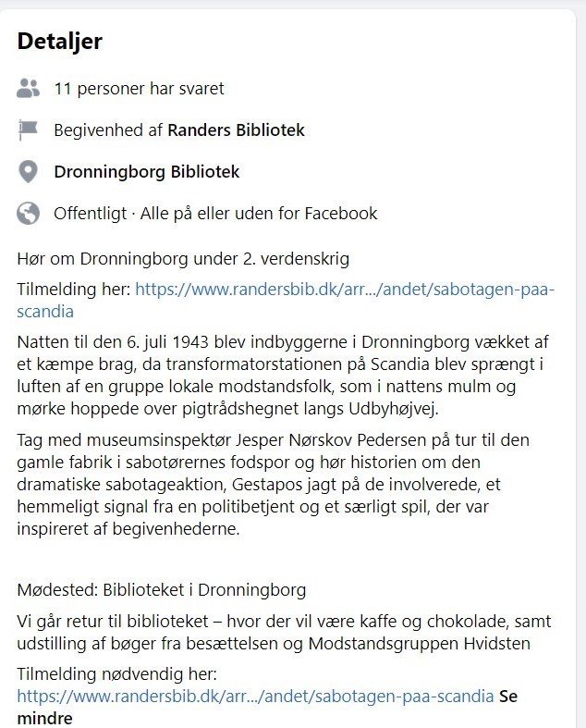Click the wrapped 'scandia' part of the first link
Image resolution: width=586 pixels, height=728 pixels.
click(x=45, y=311)
